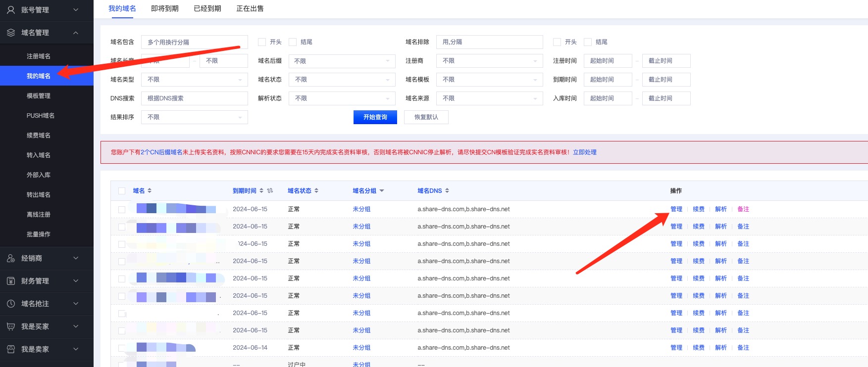Enable the 结尾 checkbox beside 域名排除
The image size is (868, 367).
(x=588, y=42)
